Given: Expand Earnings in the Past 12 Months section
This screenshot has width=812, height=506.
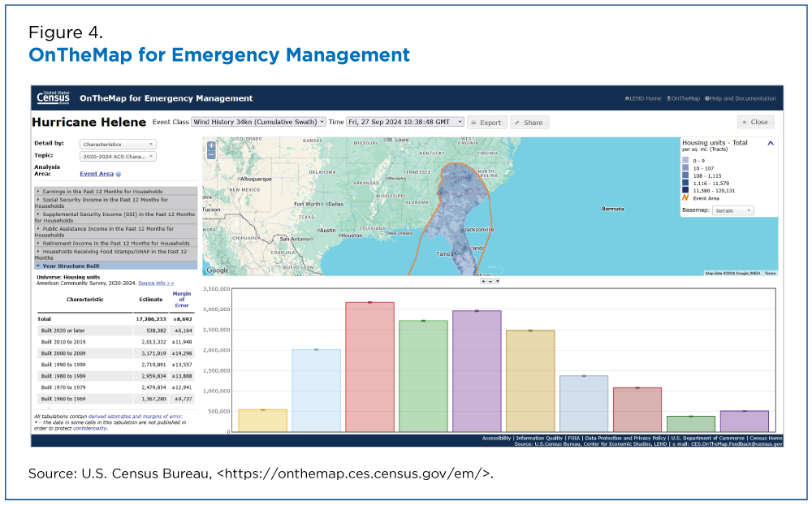Looking at the screenshot, I should point(115,191).
